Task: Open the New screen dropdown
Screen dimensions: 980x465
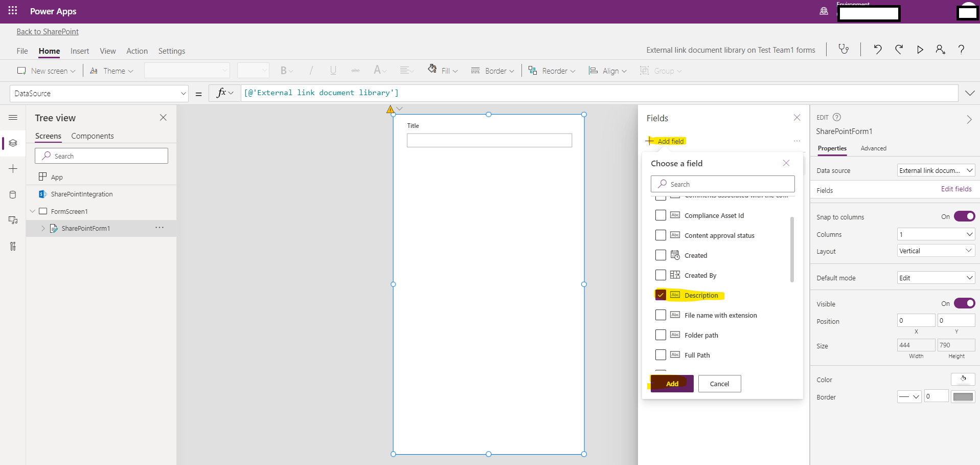Action: pyautogui.click(x=46, y=71)
